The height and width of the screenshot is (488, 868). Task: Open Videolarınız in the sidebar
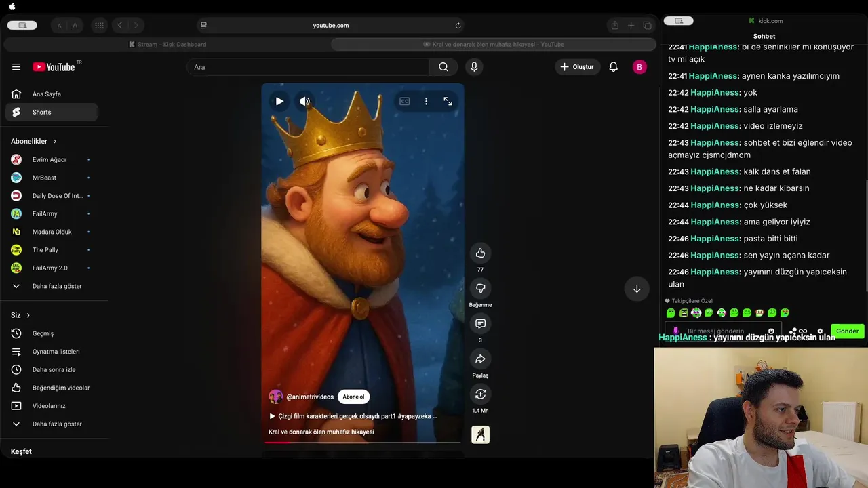coord(52,406)
